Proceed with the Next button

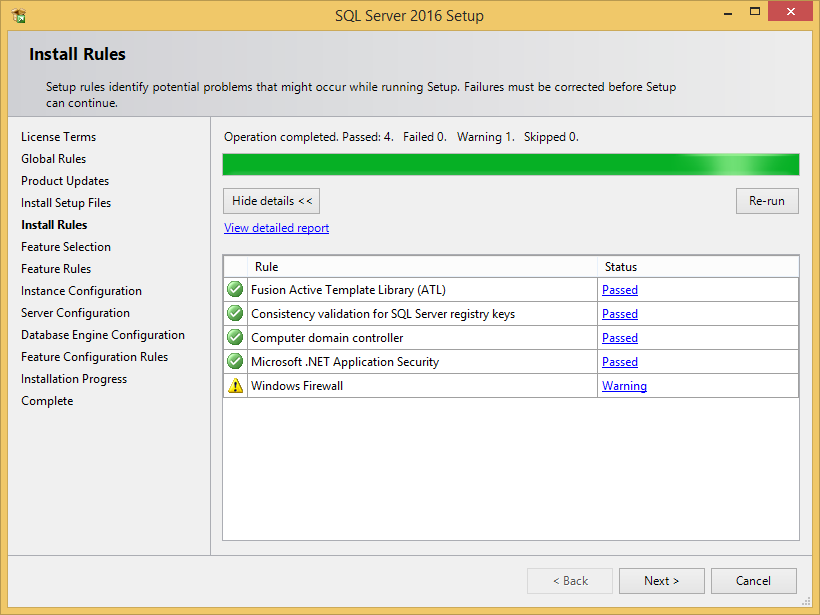(x=662, y=581)
